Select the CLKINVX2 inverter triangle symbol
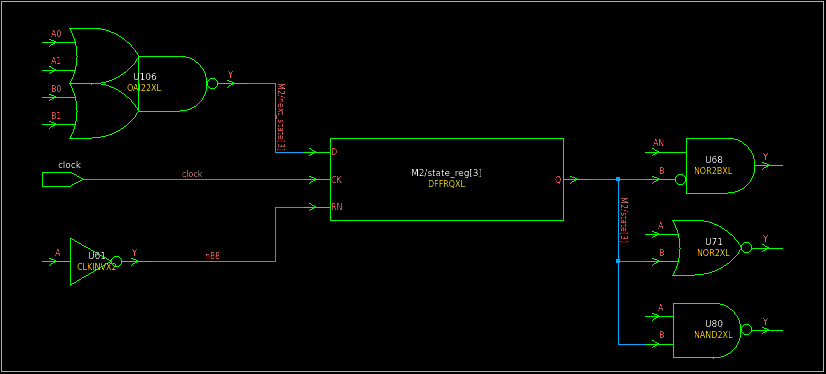 tap(96, 262)
